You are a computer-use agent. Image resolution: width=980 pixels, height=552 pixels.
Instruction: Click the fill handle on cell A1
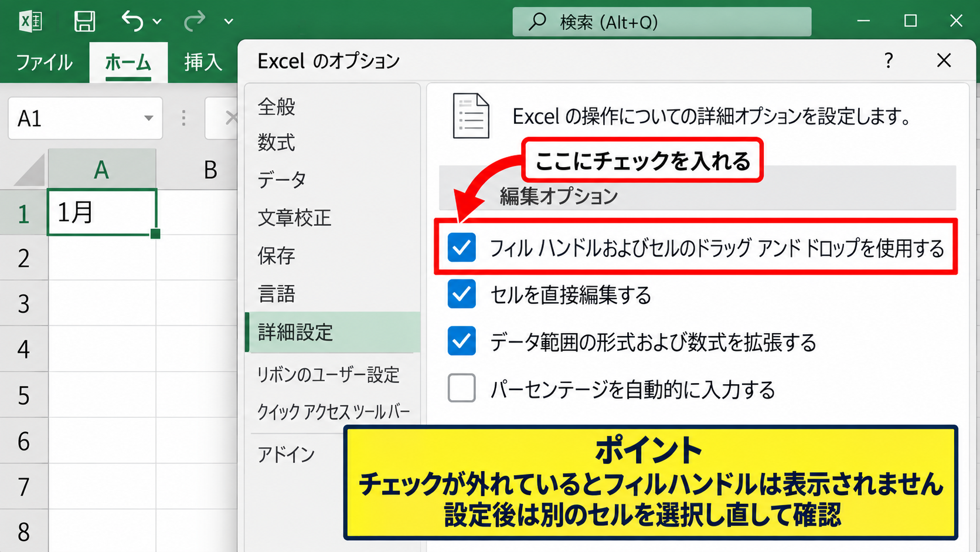[155, 234]
